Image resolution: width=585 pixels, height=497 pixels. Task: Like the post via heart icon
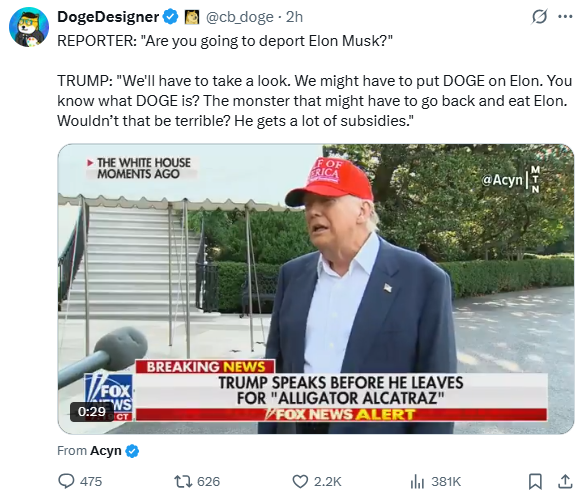300,481
